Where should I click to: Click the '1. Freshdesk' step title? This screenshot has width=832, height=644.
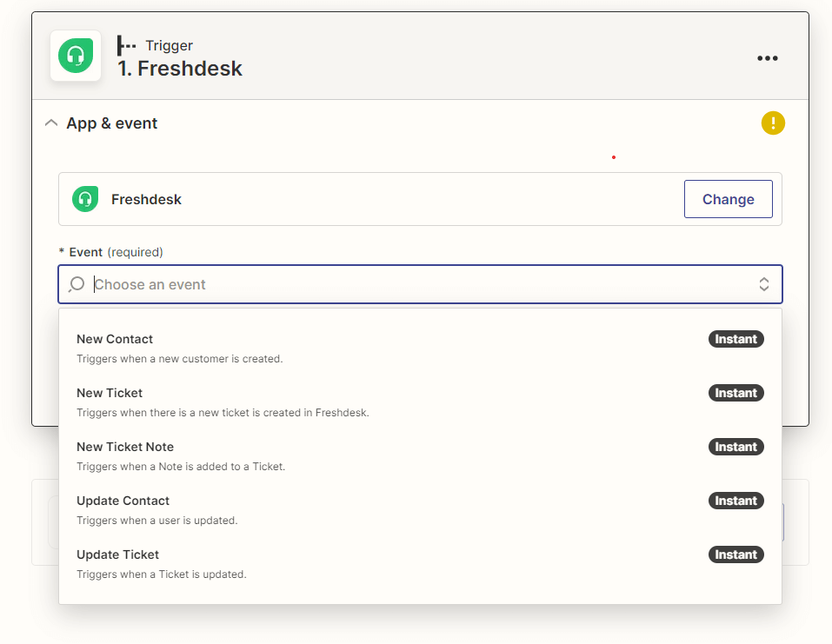click(180, 69)
